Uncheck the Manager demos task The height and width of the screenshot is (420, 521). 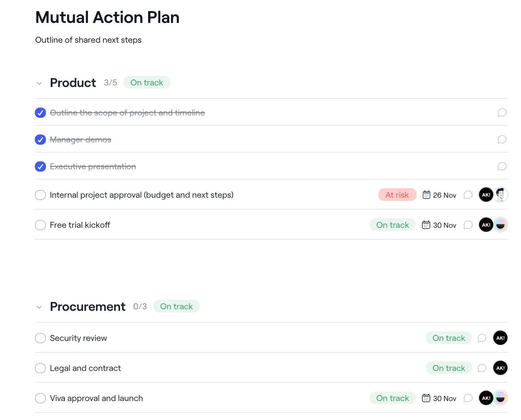pos(40,140)
